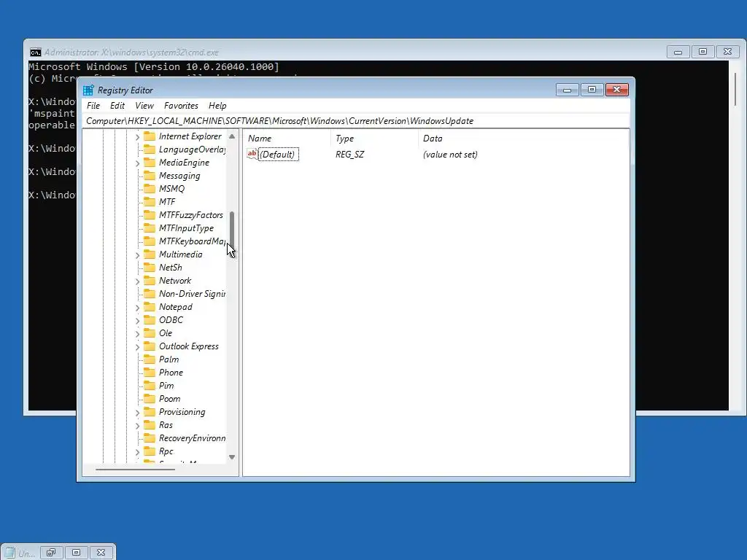Viewport: 747px width, 560px height.
Task: Close the minimized window at bottom-left
Action: (101, 553)
